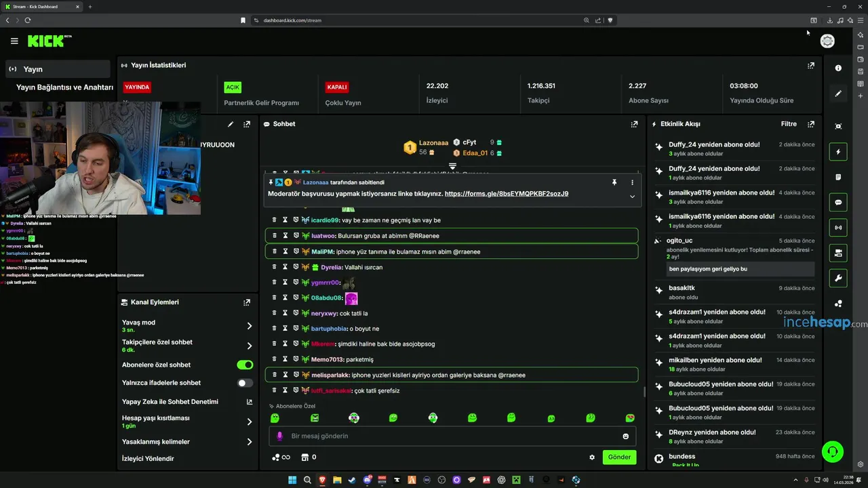Switch to the Kick Dashboard browser tab
This screenshot has width=868, height=488.
[x=41, y=7]
